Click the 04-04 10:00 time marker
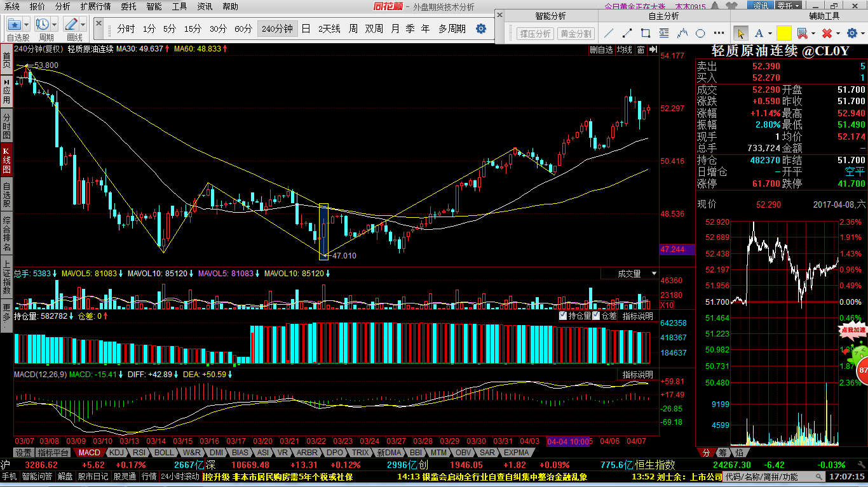This screenshot has height=487, width=868. (568, 441)
